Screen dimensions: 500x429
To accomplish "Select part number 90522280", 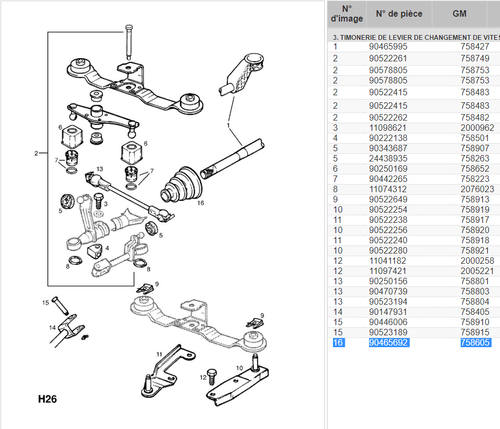I will click(x=388, y=251).
